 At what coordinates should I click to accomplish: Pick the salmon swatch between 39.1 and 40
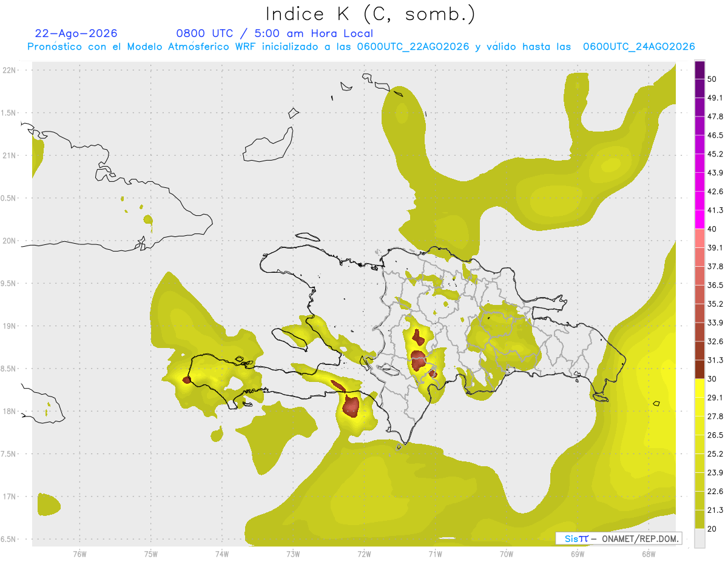point(699,238)
